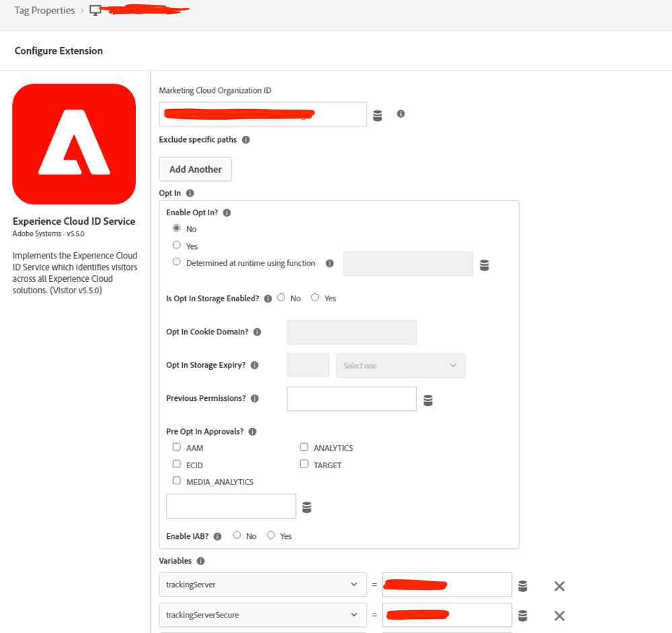
Task: Click data element icon beside Marketing Cloud Organization ID
Action: [x=377, y=115]
